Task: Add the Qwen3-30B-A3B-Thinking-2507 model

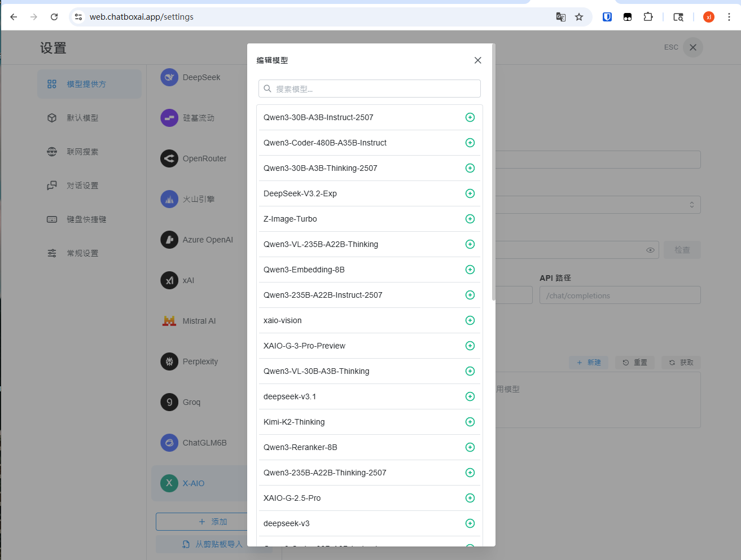Action: [x=470, y=168]
